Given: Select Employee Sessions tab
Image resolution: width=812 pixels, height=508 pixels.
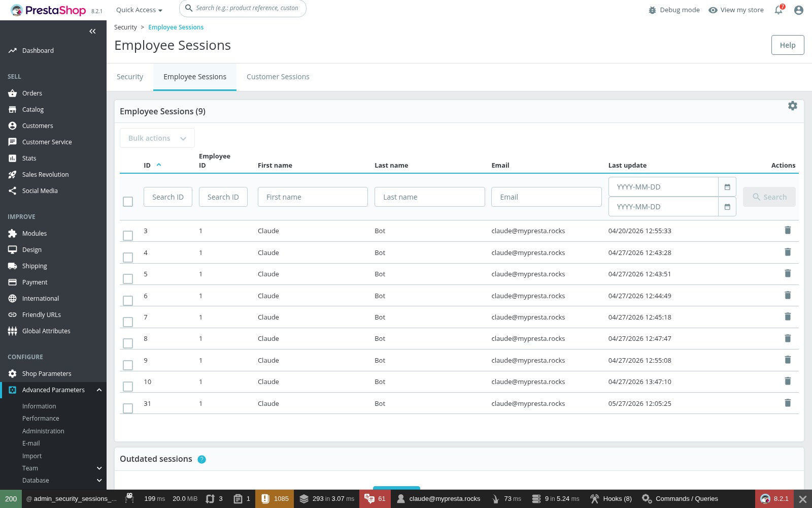Looking at the screenshot, I should click(195, 77).
